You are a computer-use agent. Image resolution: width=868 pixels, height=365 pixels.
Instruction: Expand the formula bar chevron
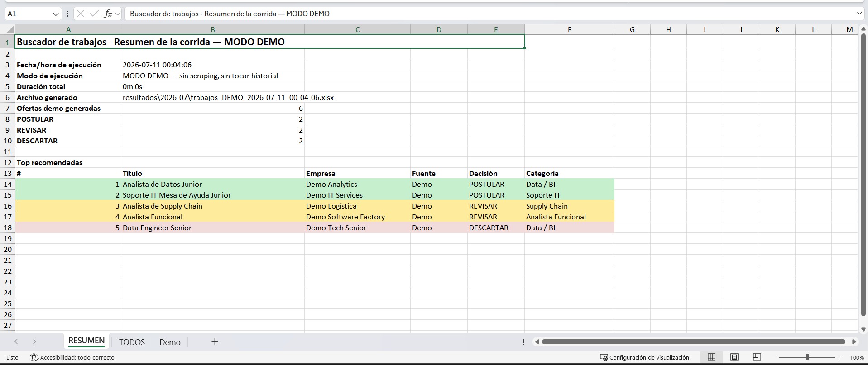(859, 14)
